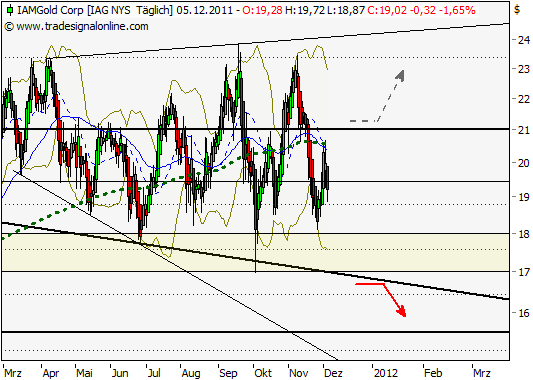Image resolution: width=533 pixels, height=380 pixels.
Task: Click the green candle icon before IAMGold Corp
Action: [x=10, y=10]
